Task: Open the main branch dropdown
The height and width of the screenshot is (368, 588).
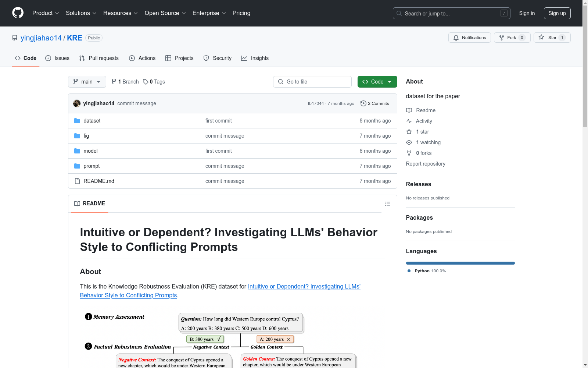Action: pos(87,82)
